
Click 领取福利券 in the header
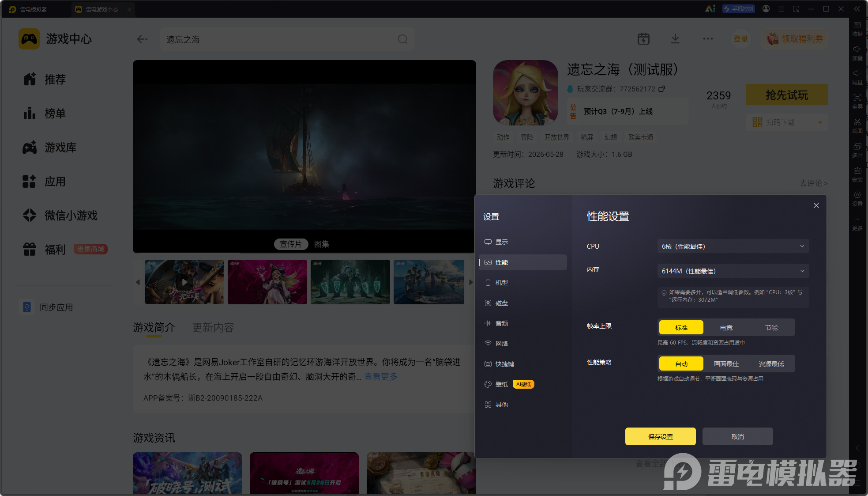click(795, 39)
